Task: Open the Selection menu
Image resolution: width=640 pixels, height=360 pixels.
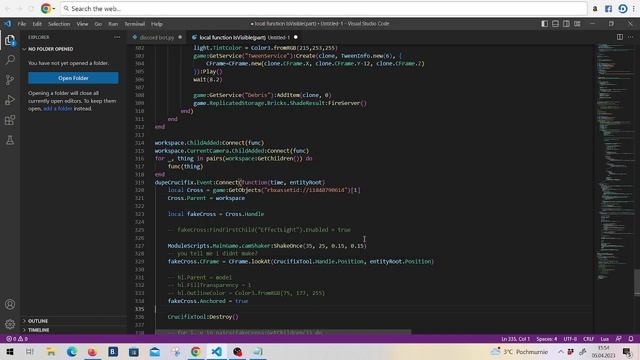Action: (x=59, y=24)
